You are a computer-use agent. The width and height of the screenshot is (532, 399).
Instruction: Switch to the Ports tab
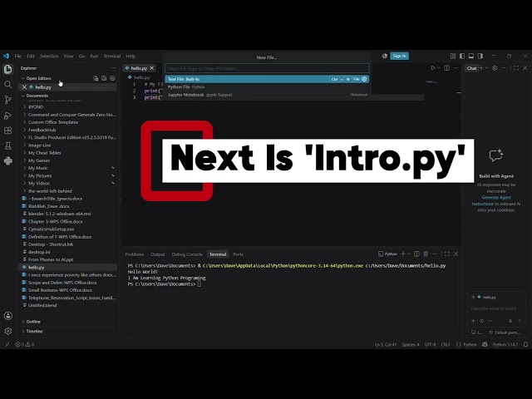click(x=239, y=254)
